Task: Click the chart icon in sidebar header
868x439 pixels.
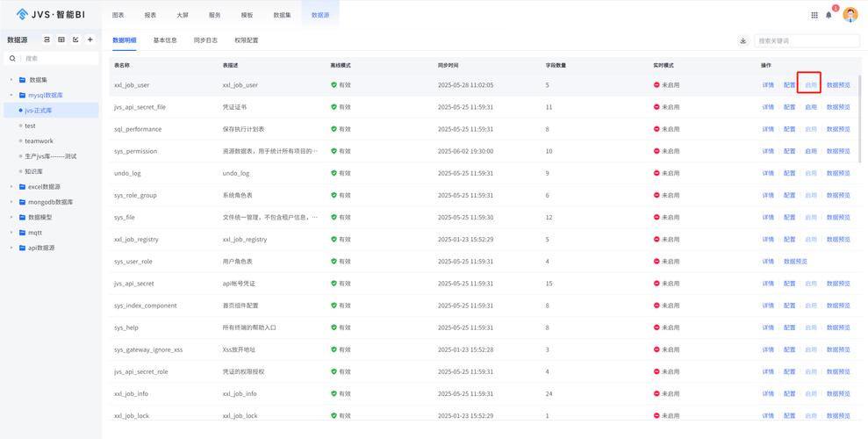Action: coord(75,40)
